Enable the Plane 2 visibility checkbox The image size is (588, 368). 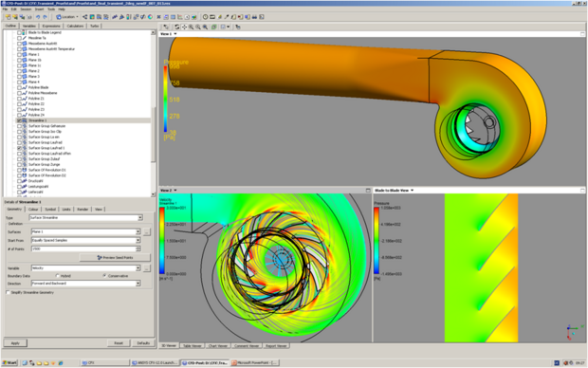click(x=19, y=71)
